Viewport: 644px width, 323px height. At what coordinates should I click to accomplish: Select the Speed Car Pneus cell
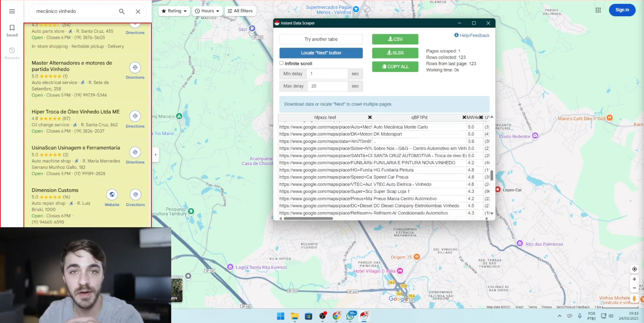click(x=419, y=177)
